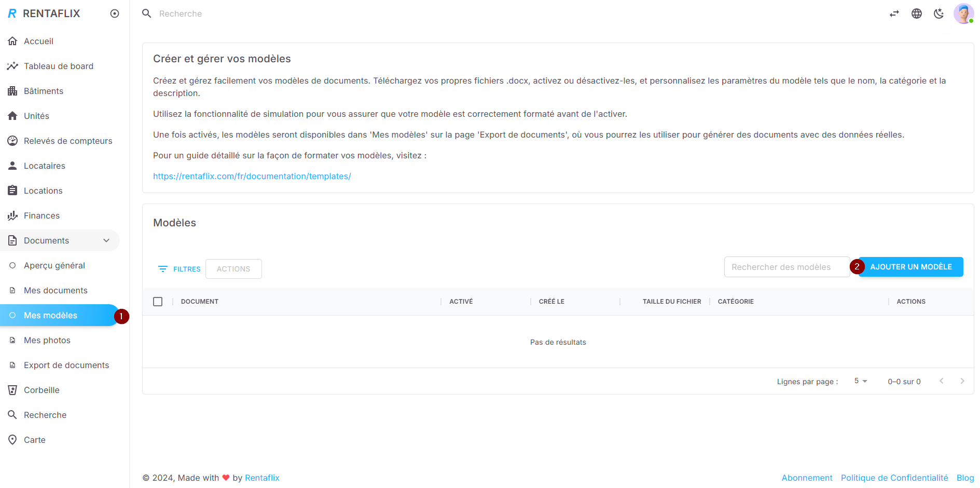Navigate to Mes documents in the sidebar
Image resolution: width=980 pixels, height=488 pixels.
click(x=56, y=290)
